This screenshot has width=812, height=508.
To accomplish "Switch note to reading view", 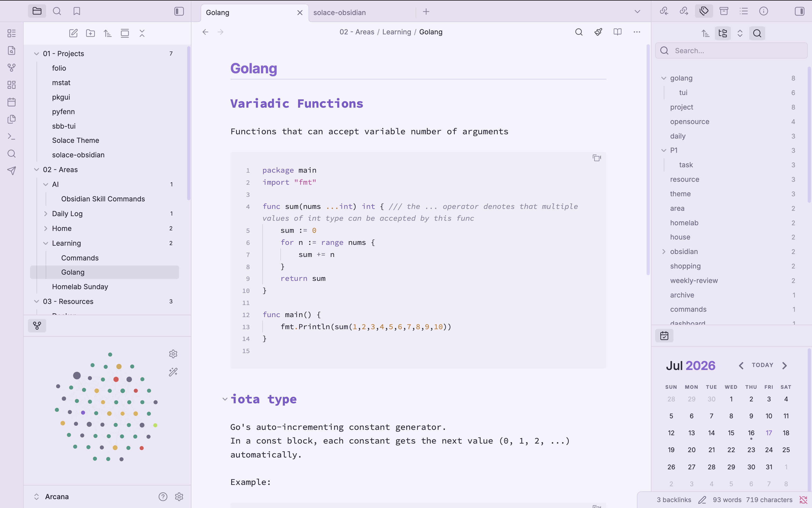I will pyautogui.click(x=618, y=32).
